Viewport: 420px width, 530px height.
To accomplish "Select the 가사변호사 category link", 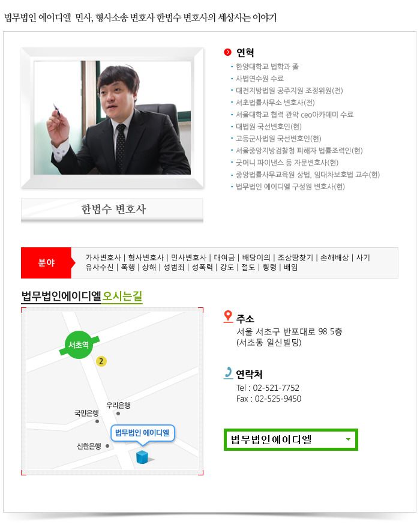I will tap(103, 257).
